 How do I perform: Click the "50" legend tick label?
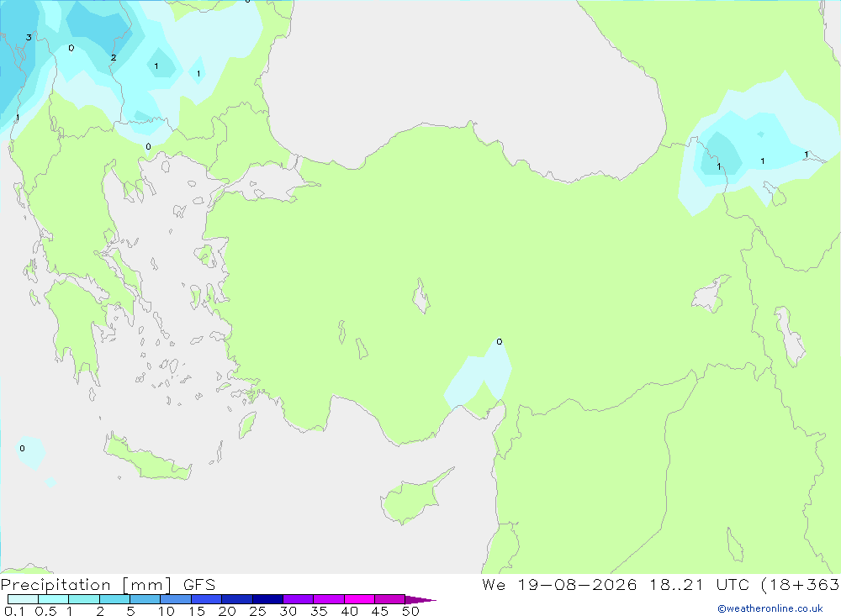(410, 611)
